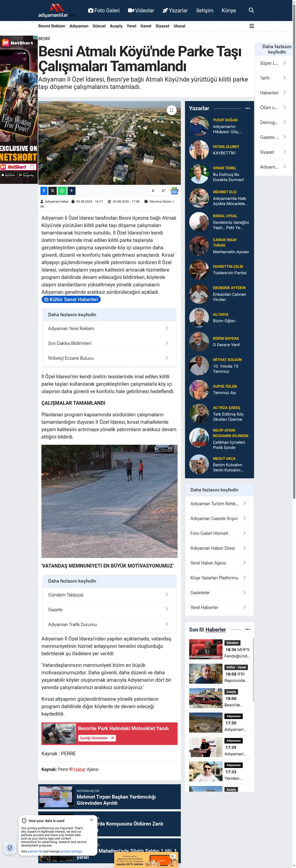Open Yazarlar in top navigation
This screenshot has height=868, width=296.
[x=175, y=11]
